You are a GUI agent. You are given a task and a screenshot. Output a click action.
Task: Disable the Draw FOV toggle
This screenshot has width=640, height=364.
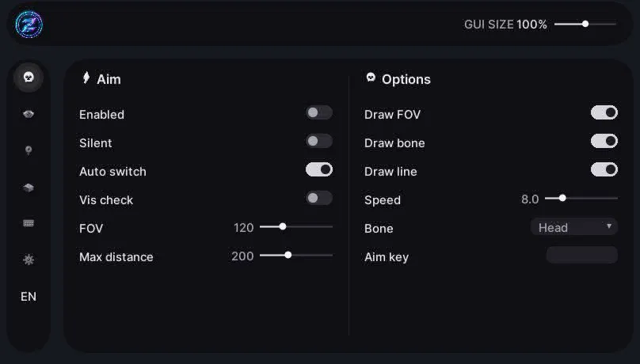pos(604,113)
